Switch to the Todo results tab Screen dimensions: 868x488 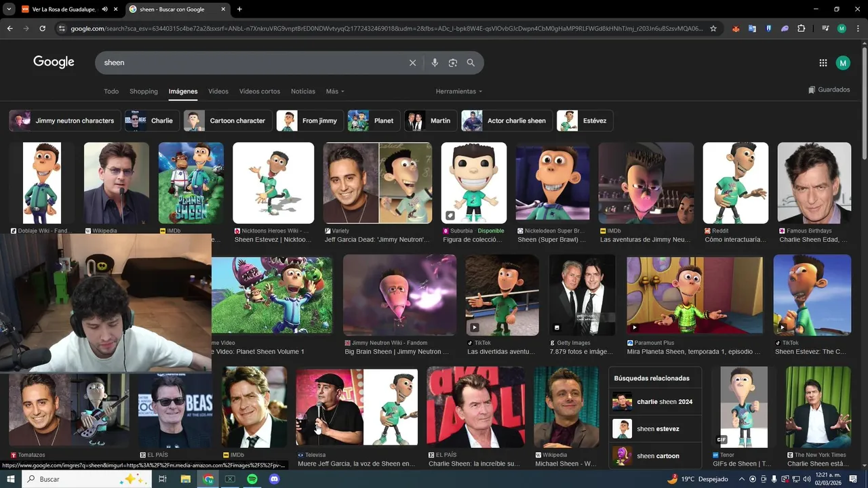pos(111,91)
